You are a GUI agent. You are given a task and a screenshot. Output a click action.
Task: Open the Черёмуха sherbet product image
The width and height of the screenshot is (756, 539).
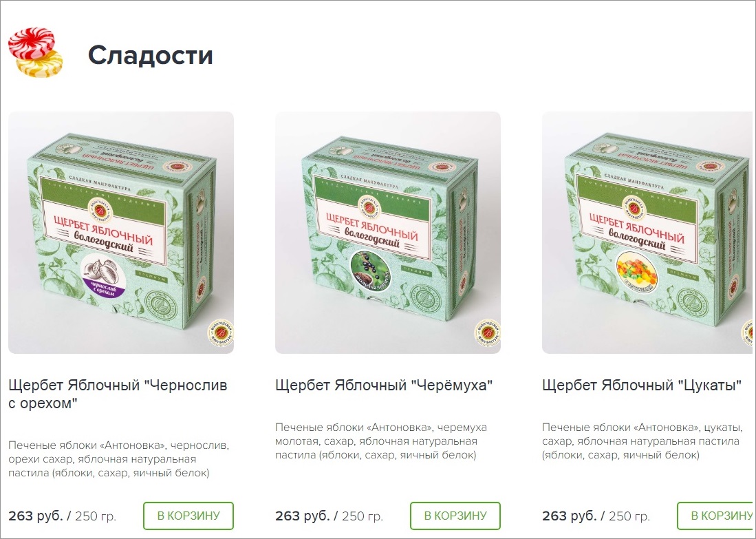pyautogui.click(x=388, y=233)
